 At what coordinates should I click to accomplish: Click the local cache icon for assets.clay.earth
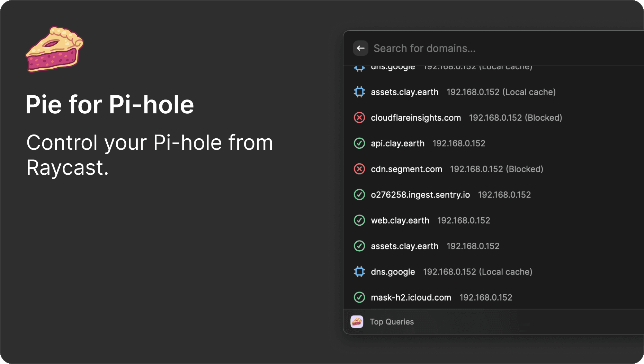[359, 92]
